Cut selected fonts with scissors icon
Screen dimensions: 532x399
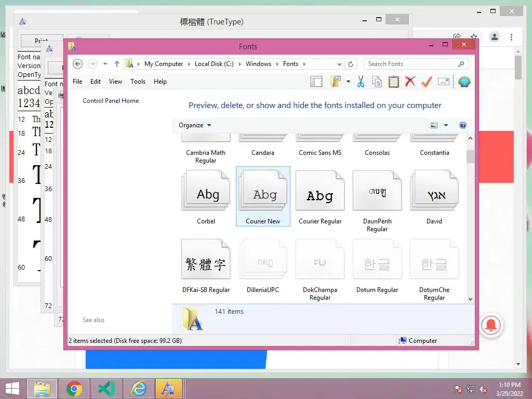361,82
